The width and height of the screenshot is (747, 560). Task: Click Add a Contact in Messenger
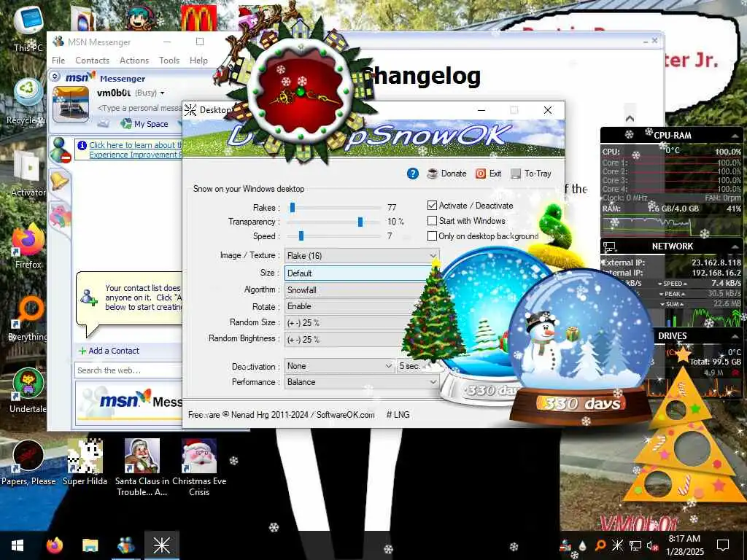(109, 351)
